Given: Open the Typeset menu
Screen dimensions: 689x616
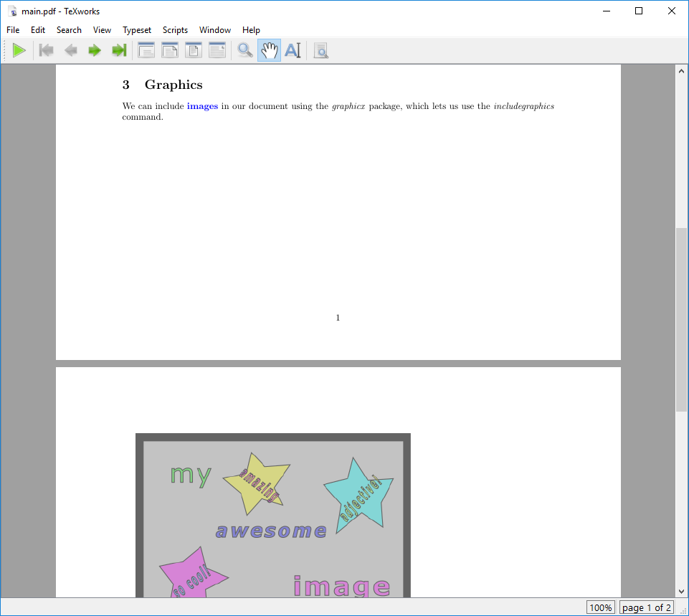Looking at the screenshot, I should tap(136, 29).
